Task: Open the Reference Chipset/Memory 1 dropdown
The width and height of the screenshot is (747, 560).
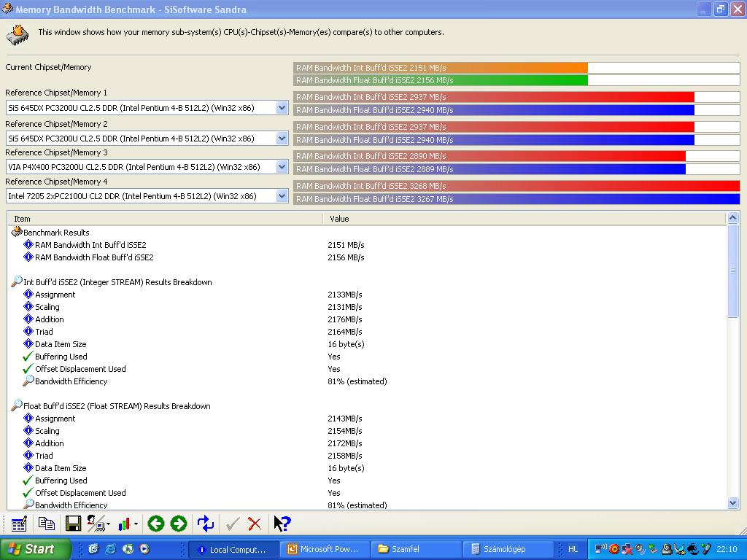Action: 282,108
